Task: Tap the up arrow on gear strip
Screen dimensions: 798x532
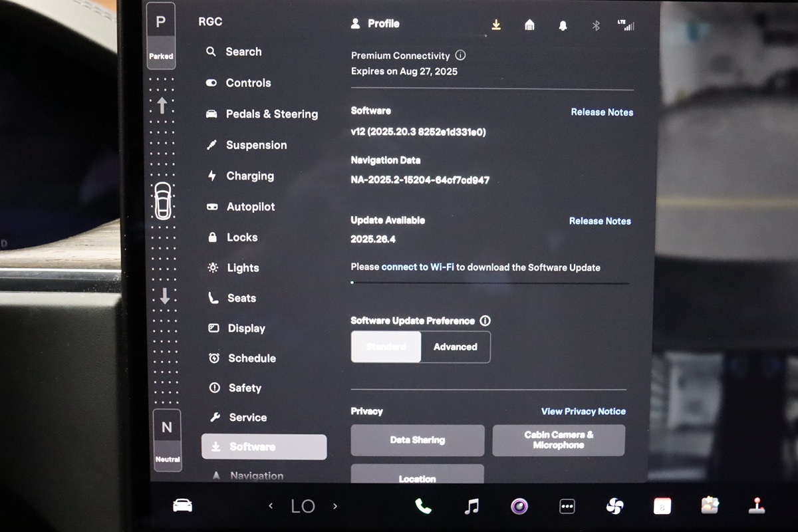Action: click(162, 105)
